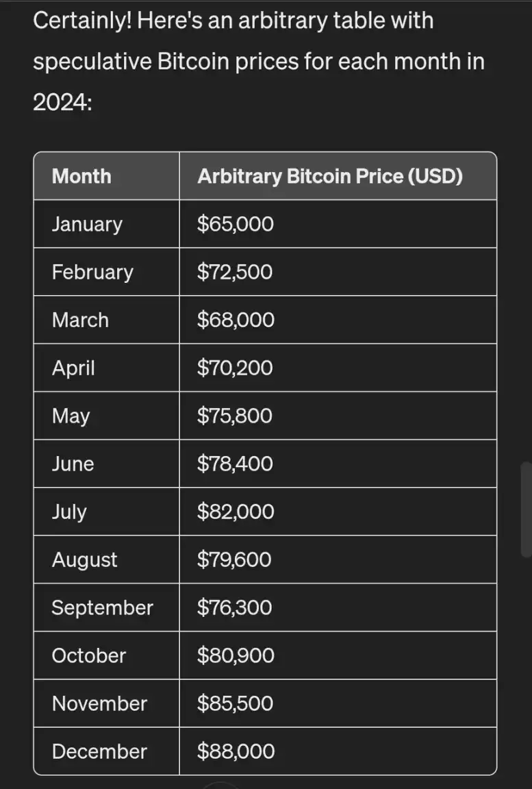Click the intro text about speculative prices
Screen dimensions: 532x789
(259, 62)
